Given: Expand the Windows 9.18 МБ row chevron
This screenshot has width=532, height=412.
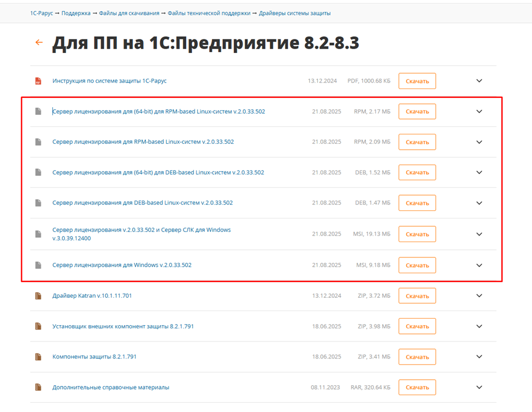Looking at the screenshot, I should coord(479,265).
